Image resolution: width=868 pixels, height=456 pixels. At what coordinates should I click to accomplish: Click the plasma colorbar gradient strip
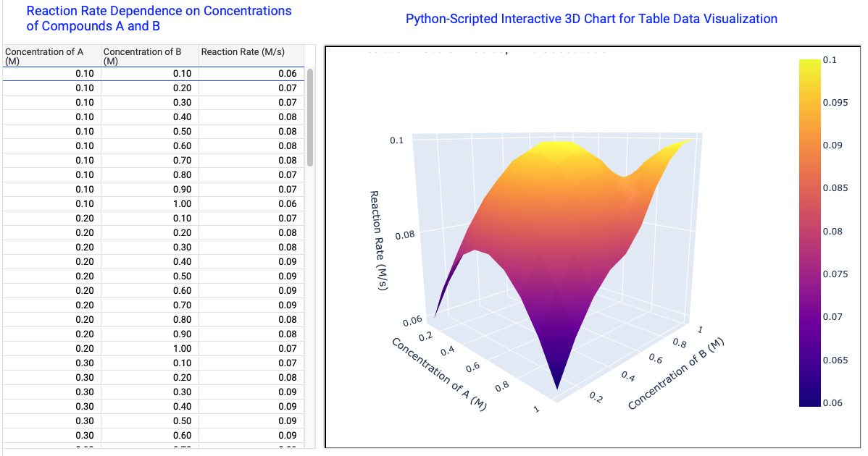(x=809, y=232)
